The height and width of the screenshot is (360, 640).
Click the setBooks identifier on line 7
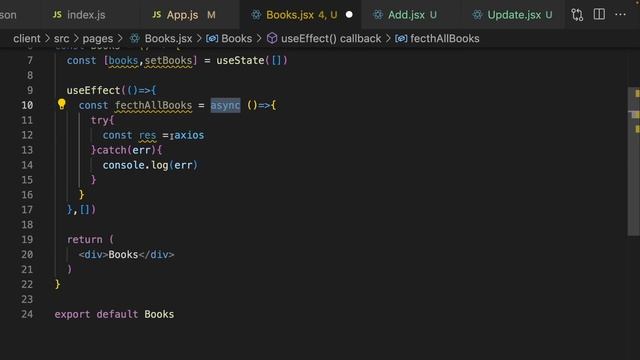168,60
